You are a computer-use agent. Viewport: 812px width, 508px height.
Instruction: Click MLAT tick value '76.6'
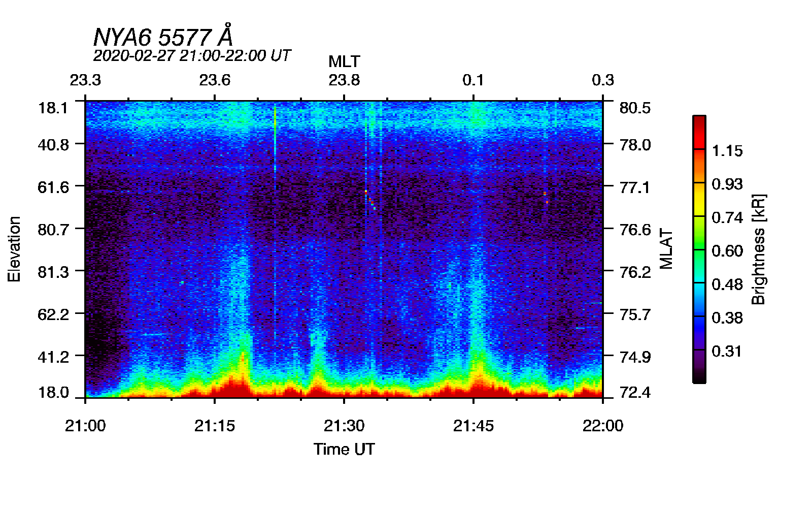point(635,230)
